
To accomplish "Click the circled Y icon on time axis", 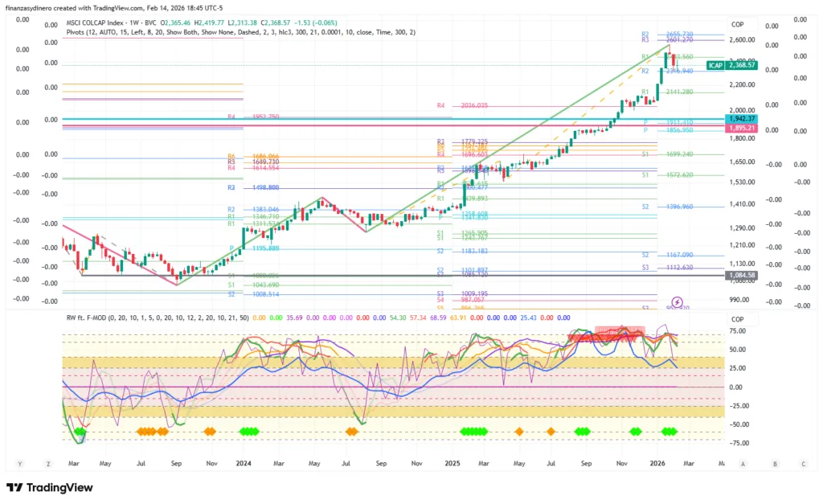I will [x=20, y=464].
